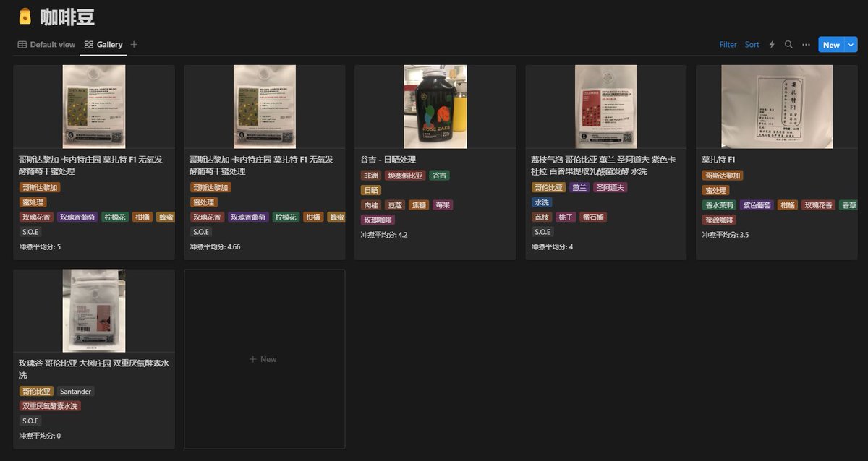Click the coffee bean page icon beside title

click(x=25, y=17)
